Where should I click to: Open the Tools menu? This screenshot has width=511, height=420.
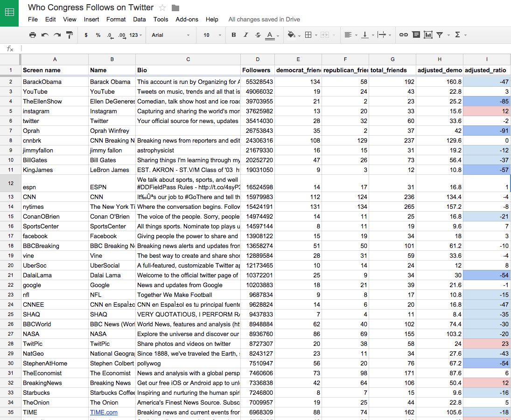161,19
